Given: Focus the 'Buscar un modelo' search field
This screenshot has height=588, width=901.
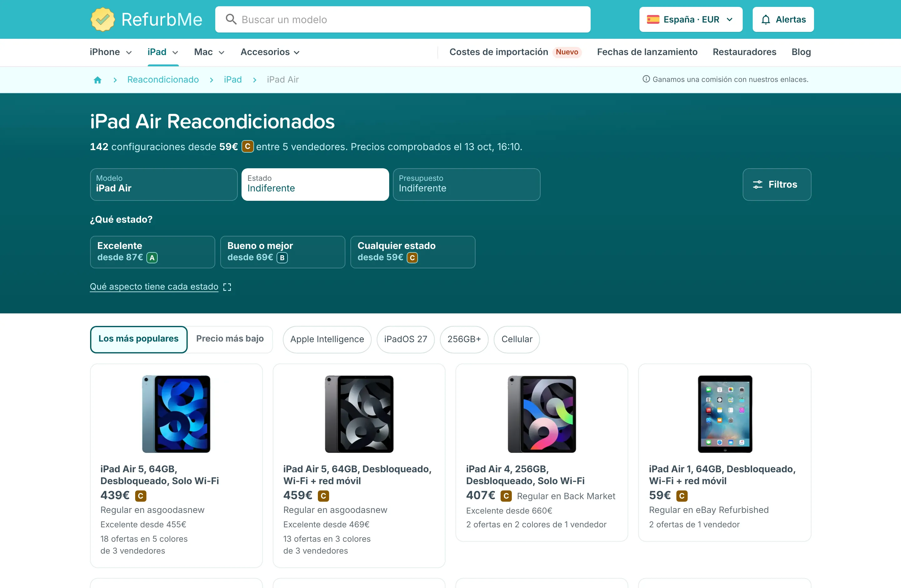Looking at the screenshot, I should click(x=403, y=19).
